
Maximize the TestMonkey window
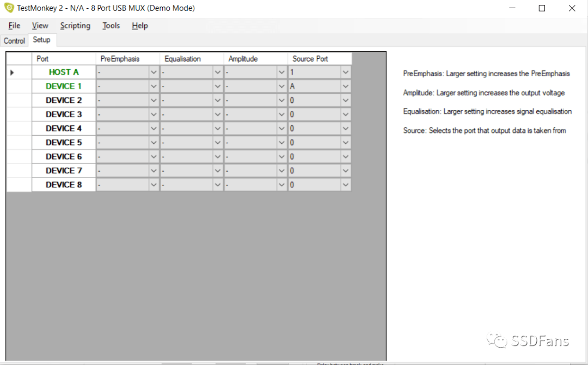(x=542, y=8)
